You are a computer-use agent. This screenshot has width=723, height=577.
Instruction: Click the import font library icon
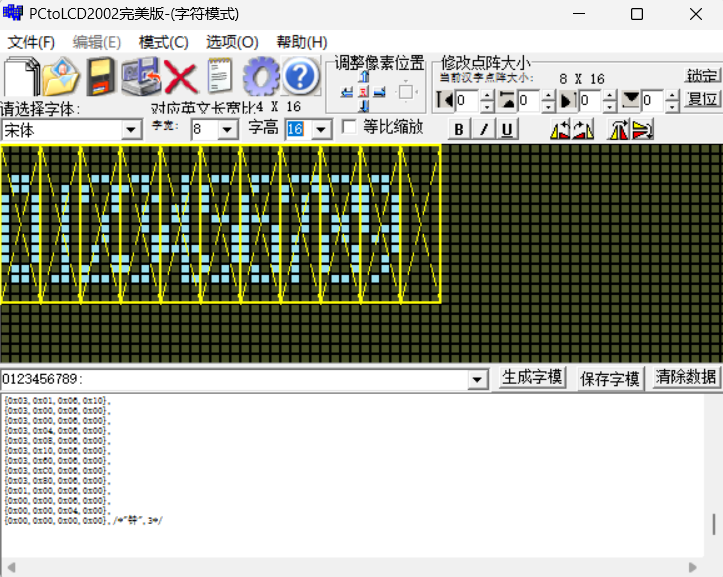click(141, 76)
